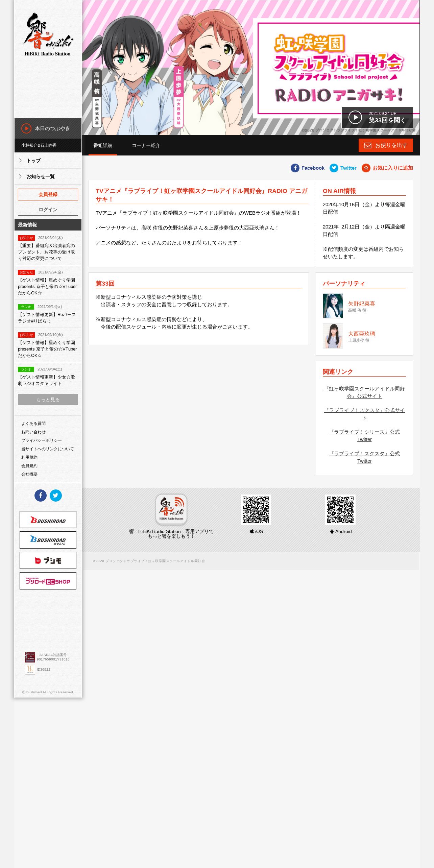
Task: Click the Bushiroad Music logo banner
Action: pyautogui.click(x=48, y=540)
